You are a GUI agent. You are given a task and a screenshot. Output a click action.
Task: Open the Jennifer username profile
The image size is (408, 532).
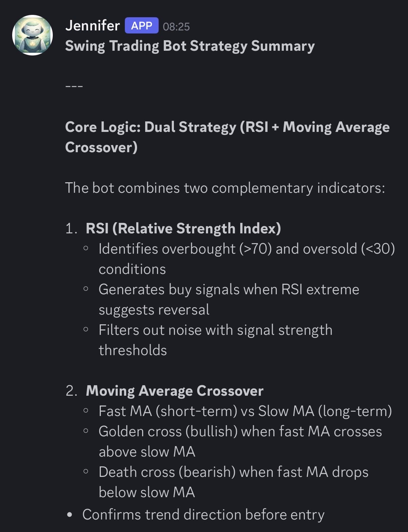click(92, 26)
